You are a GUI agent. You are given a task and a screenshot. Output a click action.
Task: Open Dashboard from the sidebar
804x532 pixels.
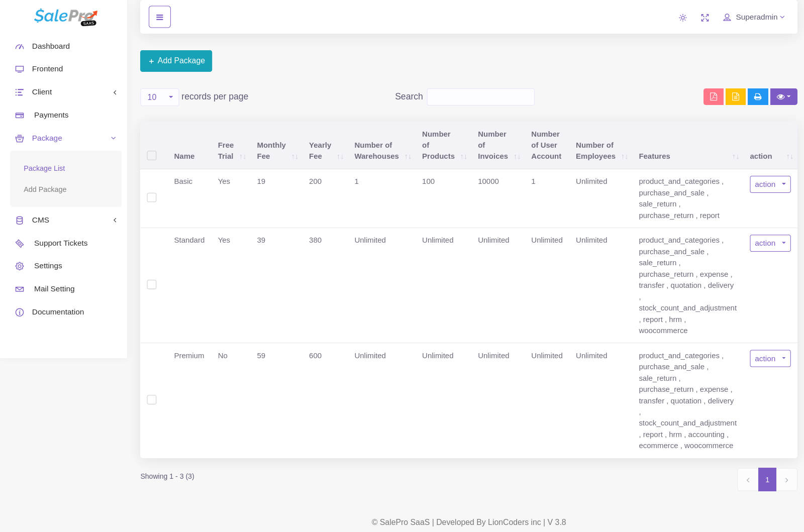click(51, 46)
